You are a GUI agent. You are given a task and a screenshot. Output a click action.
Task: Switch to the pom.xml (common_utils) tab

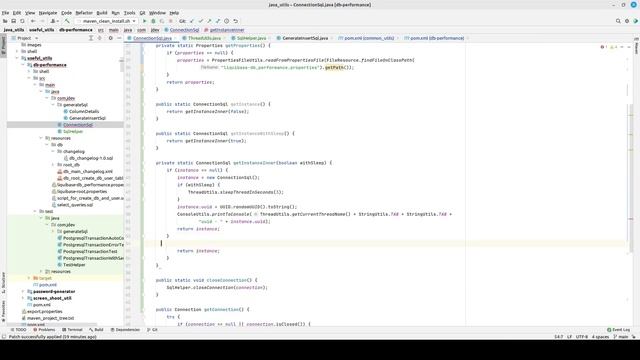pyautogui.click(x=369, y=38)
